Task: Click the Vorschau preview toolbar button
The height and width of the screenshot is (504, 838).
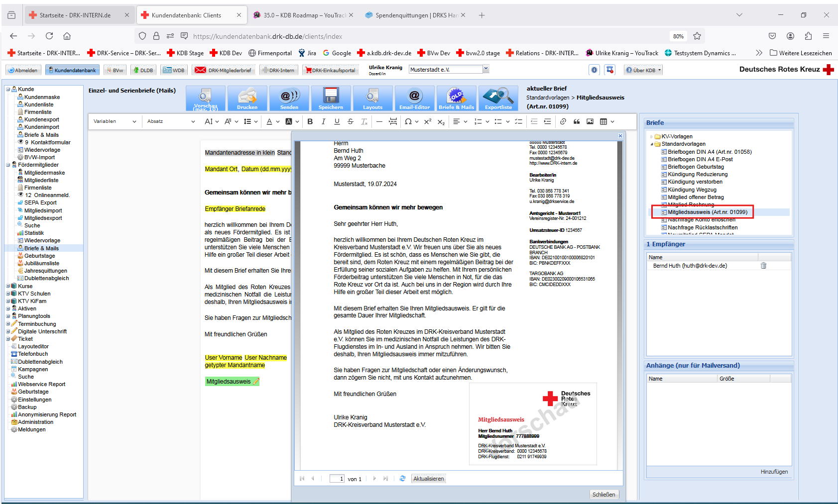Action: coord(205,98)
